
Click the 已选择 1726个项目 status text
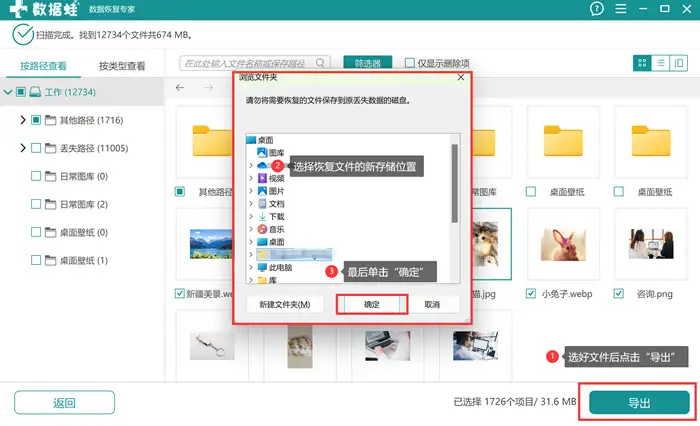515,402
